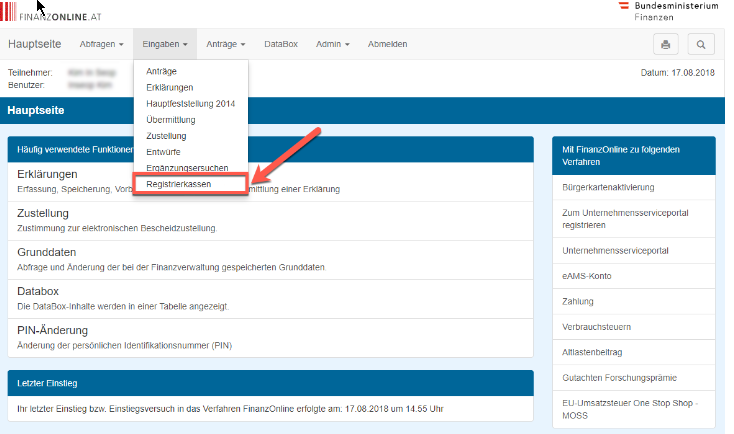
Task: Expand the Abfragen dropdown menu
Action: (102, 44)
